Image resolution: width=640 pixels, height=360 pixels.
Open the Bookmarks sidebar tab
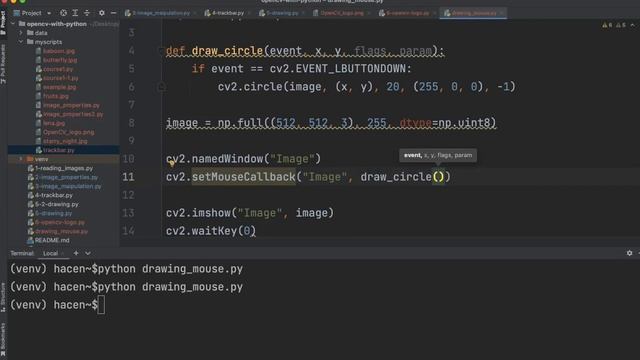3,340
